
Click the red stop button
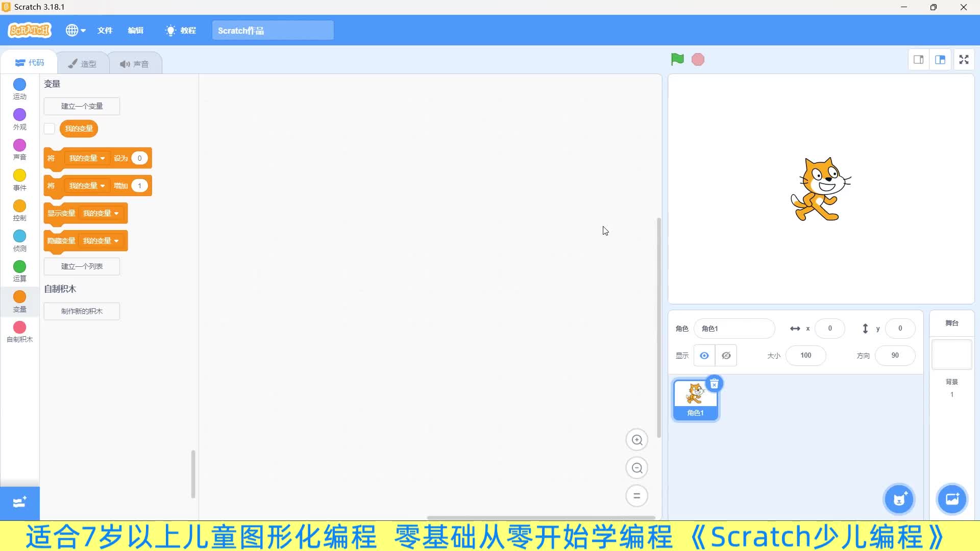[x=698, y=60]
